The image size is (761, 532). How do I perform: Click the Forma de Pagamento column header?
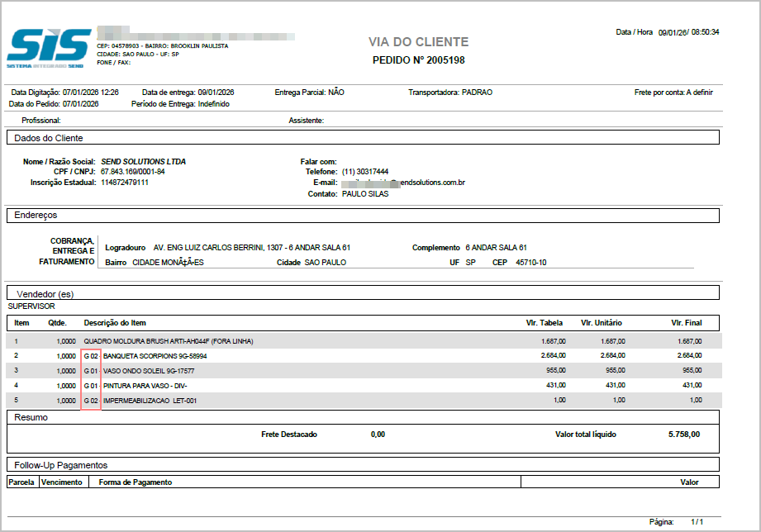click(136, 482)
